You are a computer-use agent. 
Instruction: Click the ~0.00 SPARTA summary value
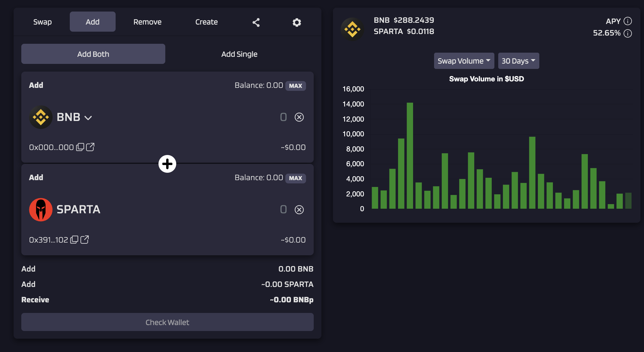coord(287,284)
